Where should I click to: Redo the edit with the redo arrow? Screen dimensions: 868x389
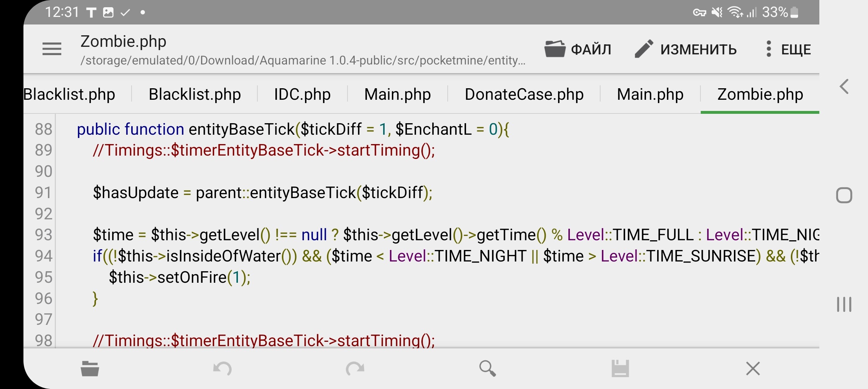coord(355,368)
